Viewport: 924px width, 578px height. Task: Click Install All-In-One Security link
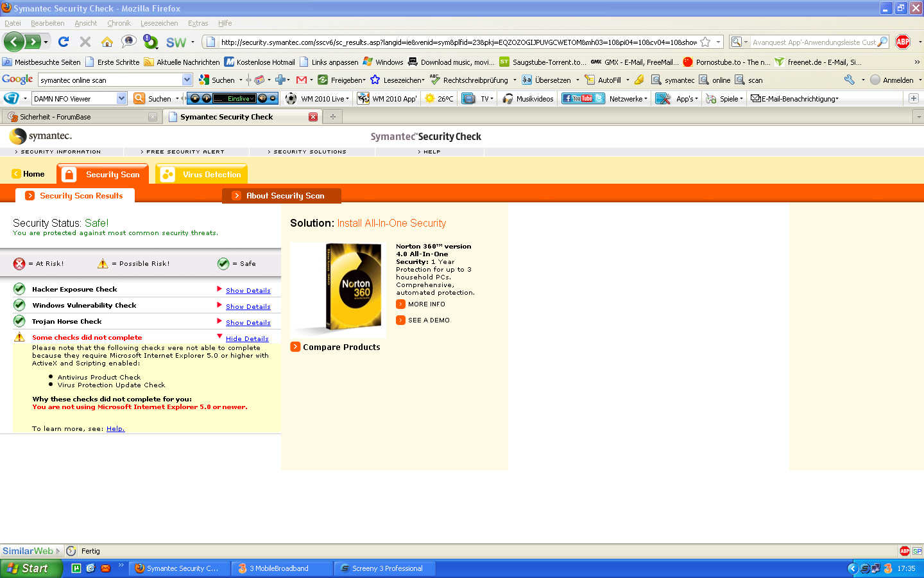click(391, 223)
